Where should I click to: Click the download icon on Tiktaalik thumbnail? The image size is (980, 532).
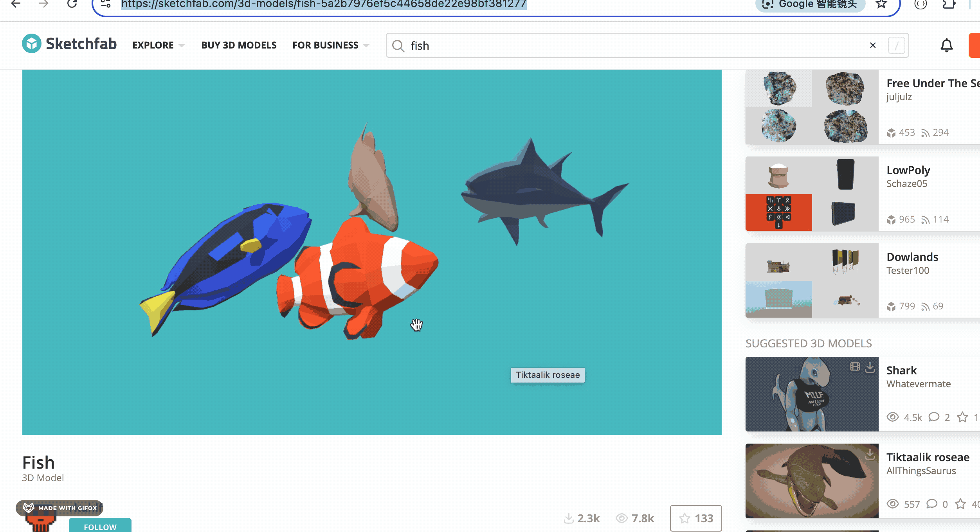870,454
